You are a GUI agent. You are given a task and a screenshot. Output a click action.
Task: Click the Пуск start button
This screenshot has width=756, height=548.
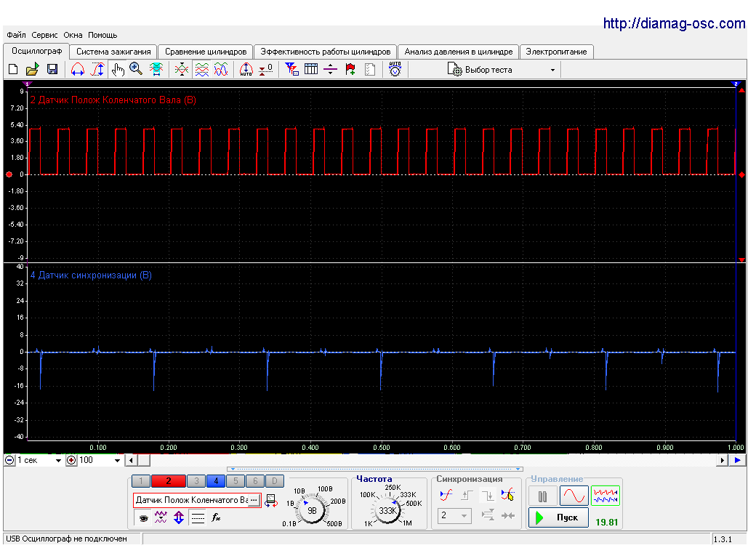tap(558, 517)
